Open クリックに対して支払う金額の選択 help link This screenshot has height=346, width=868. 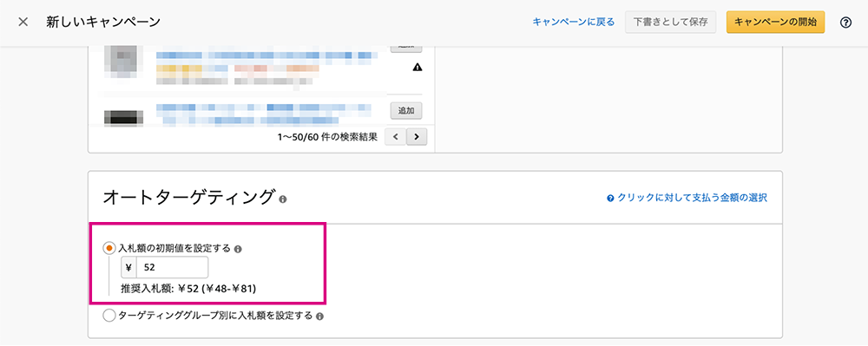pyautogui.click(x=692, y=198)
